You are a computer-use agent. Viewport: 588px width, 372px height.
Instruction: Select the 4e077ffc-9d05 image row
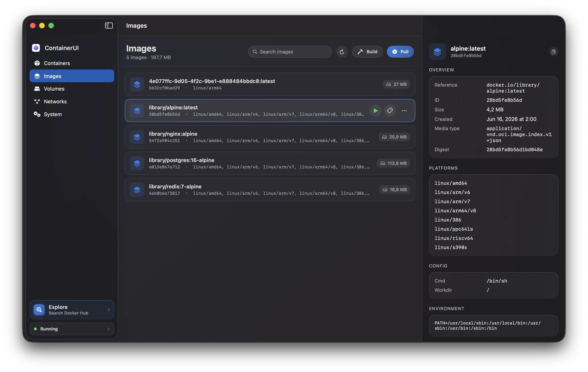coord(270,84)
